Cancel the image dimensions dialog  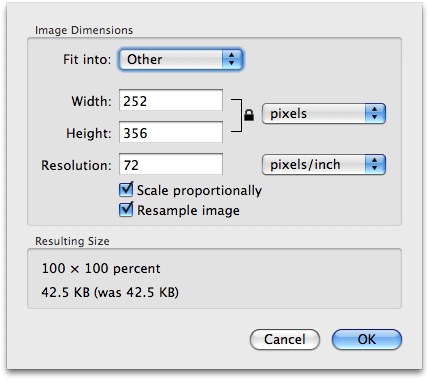click(285, 339)
